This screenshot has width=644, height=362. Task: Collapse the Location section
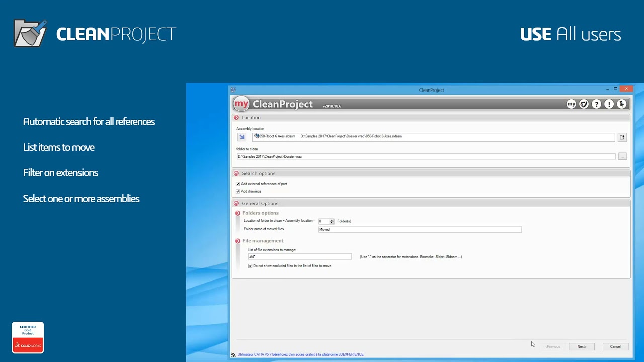coord(236,118)
